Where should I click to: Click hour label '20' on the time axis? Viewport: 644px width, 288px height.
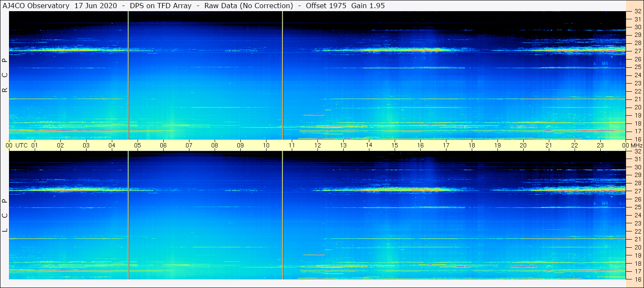coord(523,145)
